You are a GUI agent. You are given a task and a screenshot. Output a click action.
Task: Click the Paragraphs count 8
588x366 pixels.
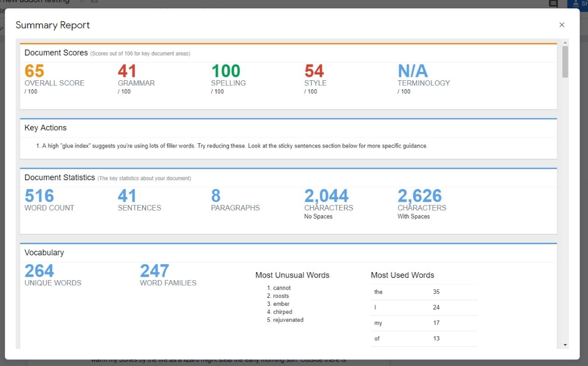click(216, 196)
